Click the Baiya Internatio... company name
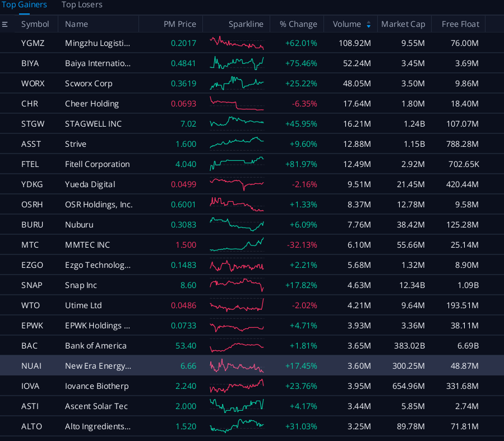The image size is (504, 441). (x=98, y=63)
